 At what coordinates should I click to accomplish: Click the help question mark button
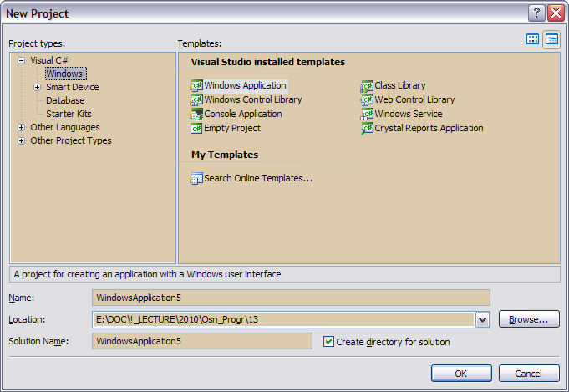pos(536,13)
